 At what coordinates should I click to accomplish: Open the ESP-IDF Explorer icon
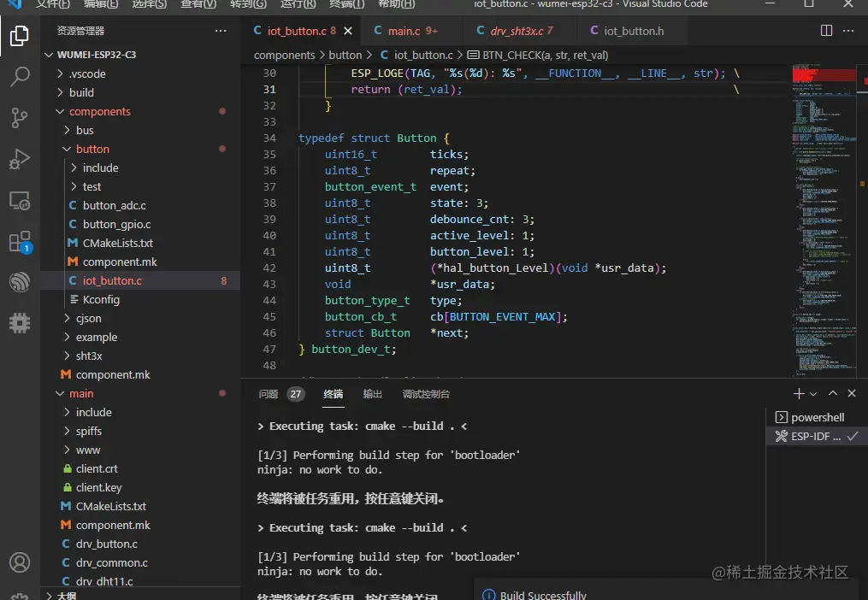[x=20, y=282]
